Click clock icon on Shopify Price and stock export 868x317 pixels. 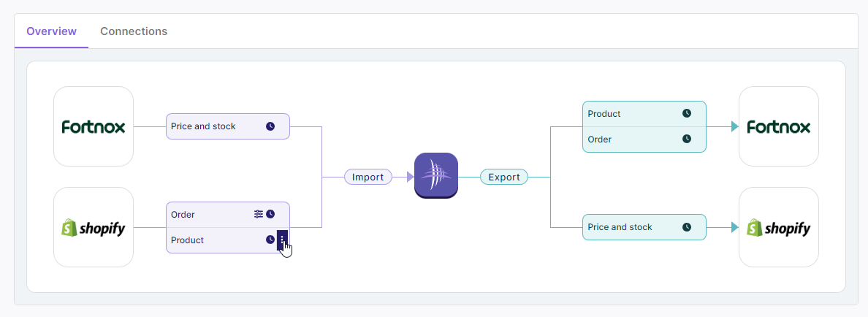point(687,227)
